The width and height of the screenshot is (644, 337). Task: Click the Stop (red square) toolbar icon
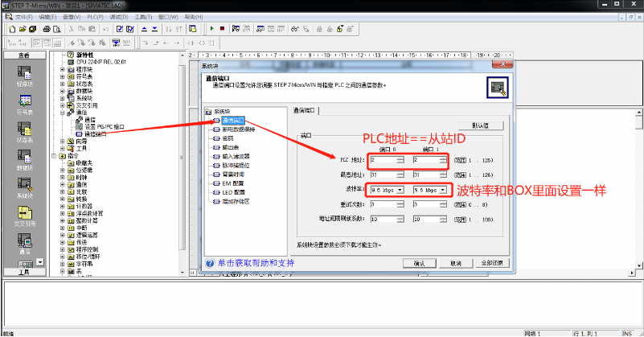point(223,29)
